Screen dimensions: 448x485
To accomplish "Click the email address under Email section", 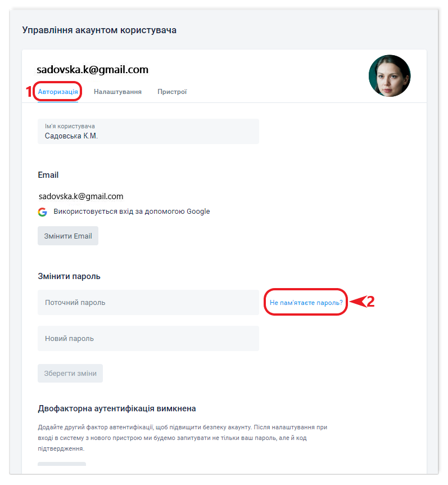I will click(x=81, y=196).
